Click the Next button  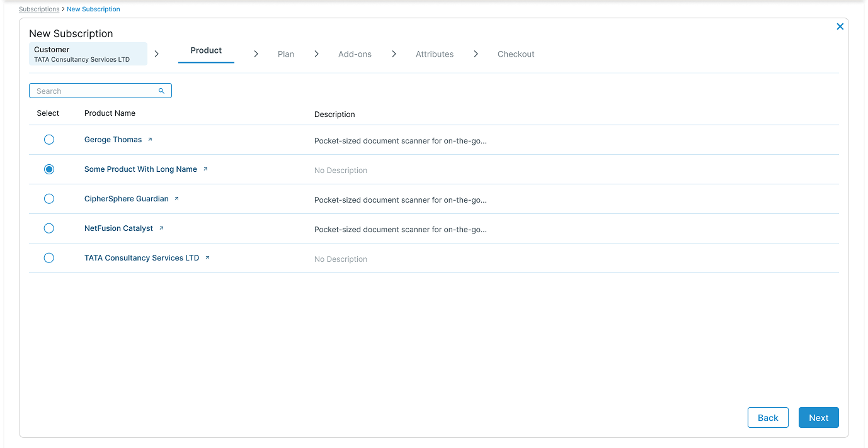click(x=819, y=418)
